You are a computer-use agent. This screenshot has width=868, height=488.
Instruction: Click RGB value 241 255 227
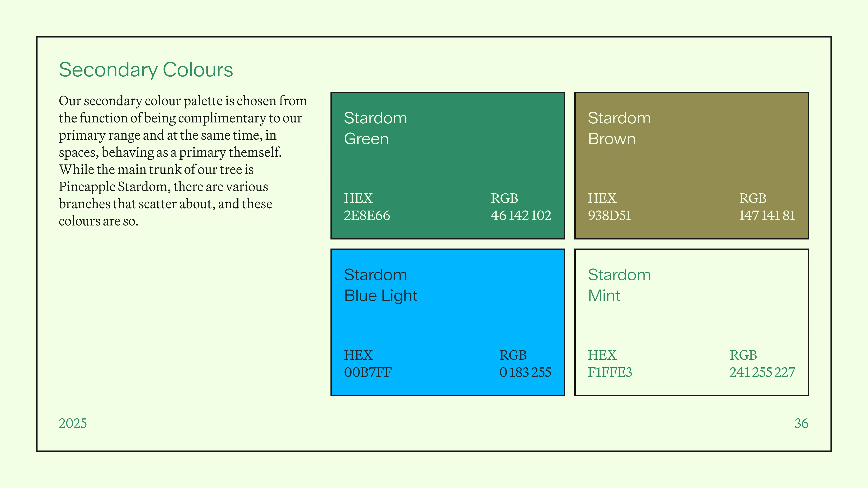coord(762,373)
